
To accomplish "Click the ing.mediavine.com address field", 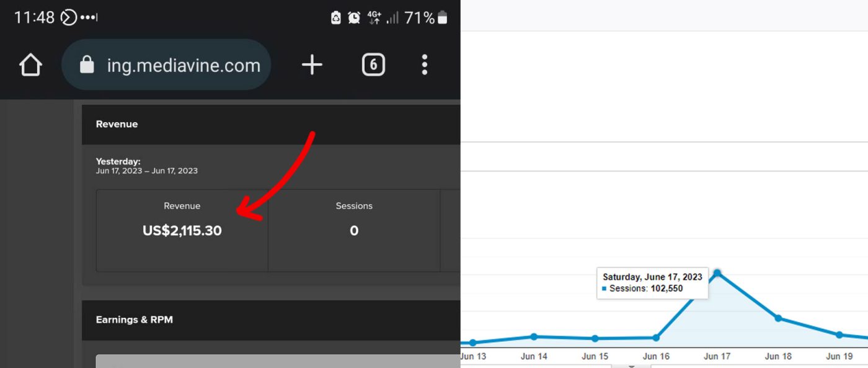I will 183,65.
